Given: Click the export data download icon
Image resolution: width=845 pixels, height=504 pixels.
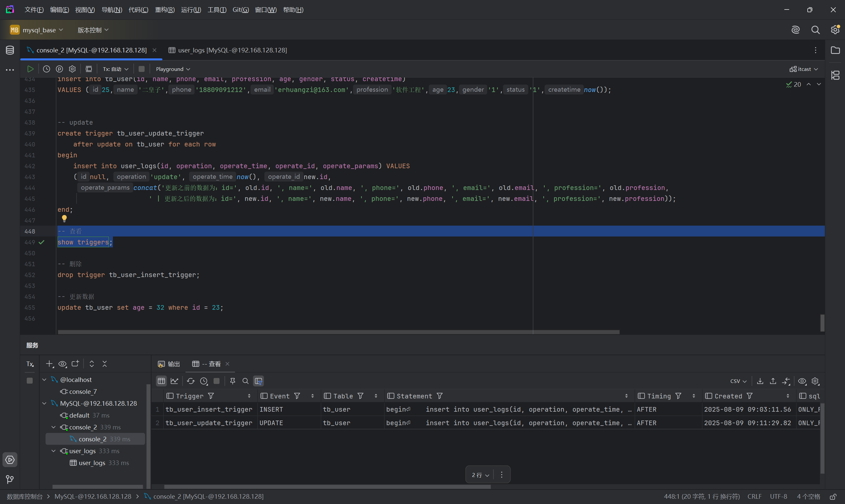Looking at the screenshot, I should click(760, 381).
